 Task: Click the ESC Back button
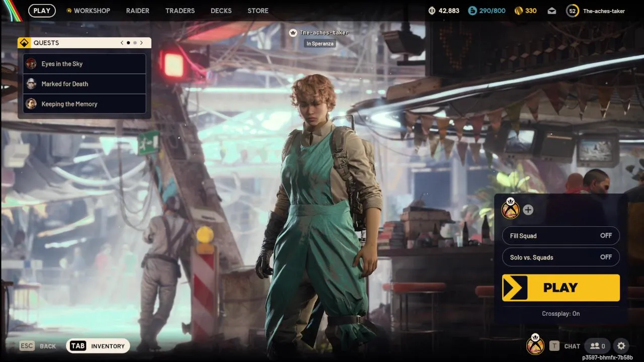point(38,346)
